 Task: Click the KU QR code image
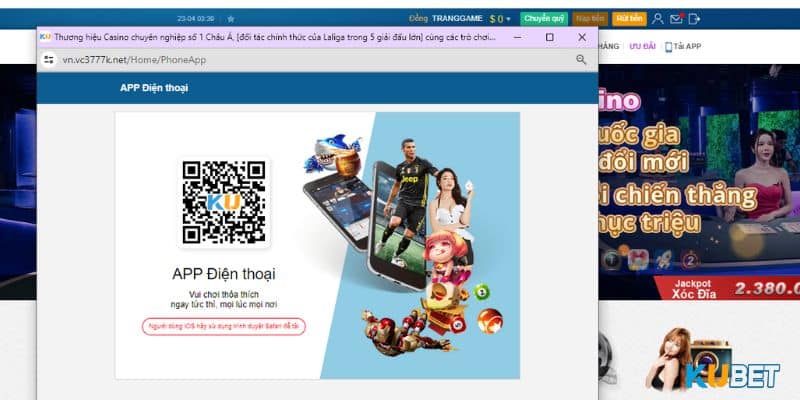224,202
